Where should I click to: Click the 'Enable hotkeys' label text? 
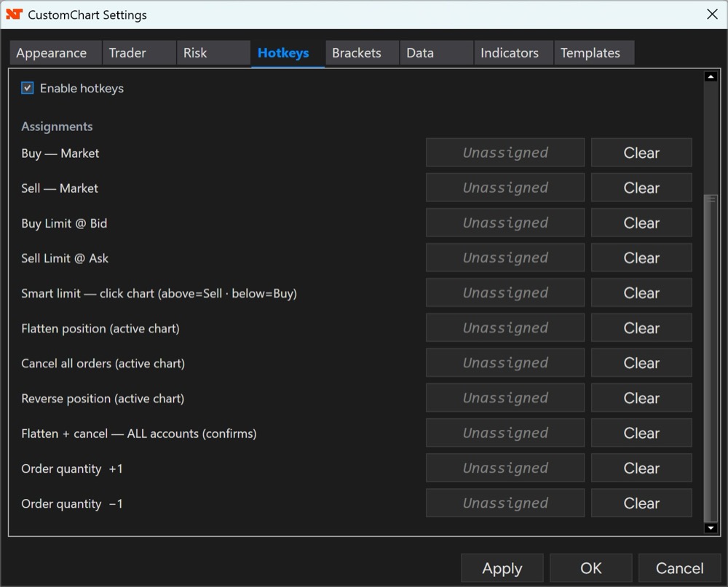point(82,88)
